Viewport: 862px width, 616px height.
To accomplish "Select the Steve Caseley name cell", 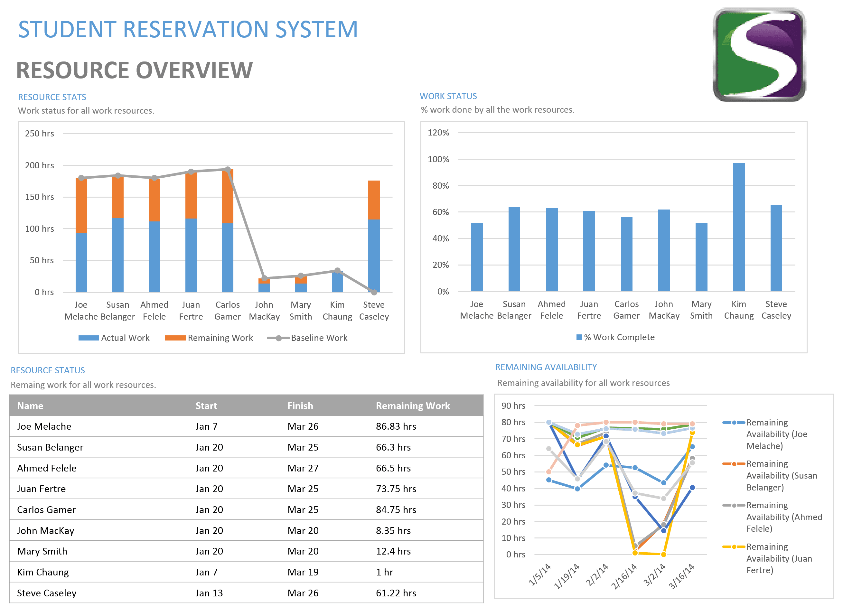I will 47,593.
